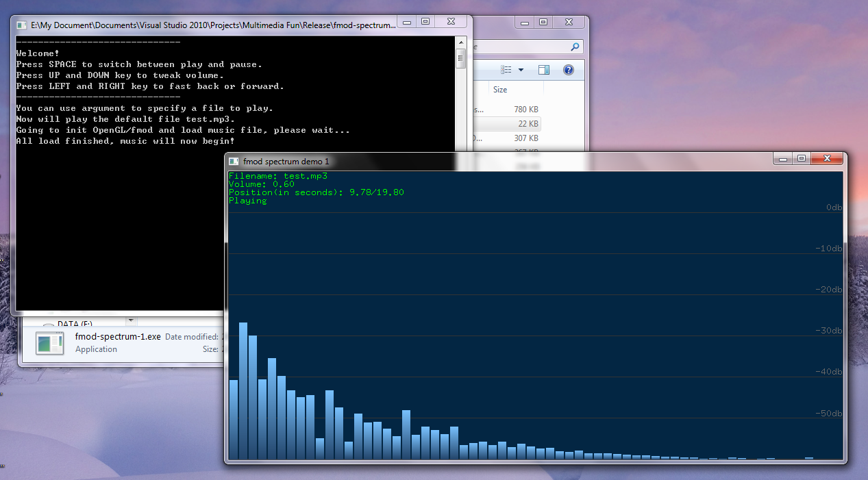Viewport: 868px width, 480px height.
Task: Click the "Press LEFT and RIGHT key" console line
Action: 150,86
